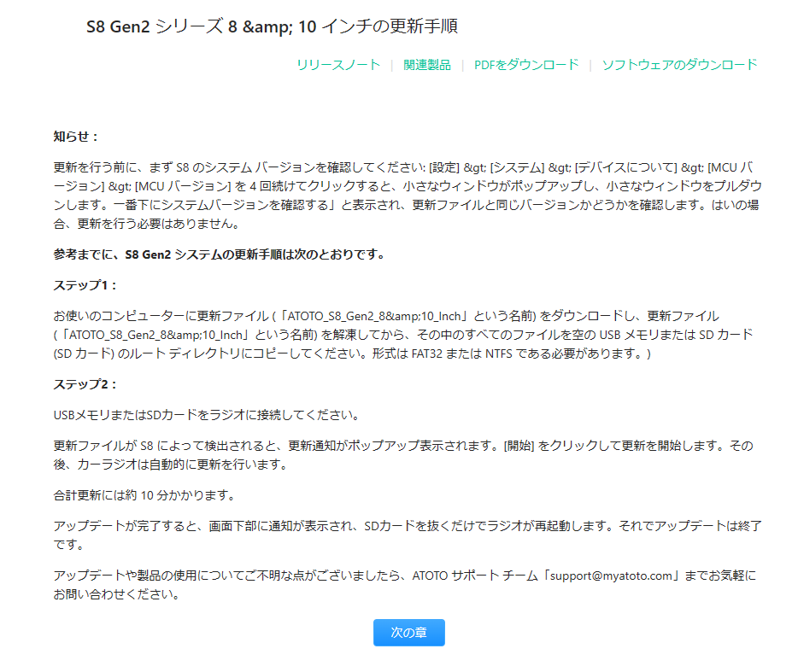The height and width of the screenshot is (672, 792).
Task: Click the アップデートが完了すると paragraph
Action: point(408,535)
